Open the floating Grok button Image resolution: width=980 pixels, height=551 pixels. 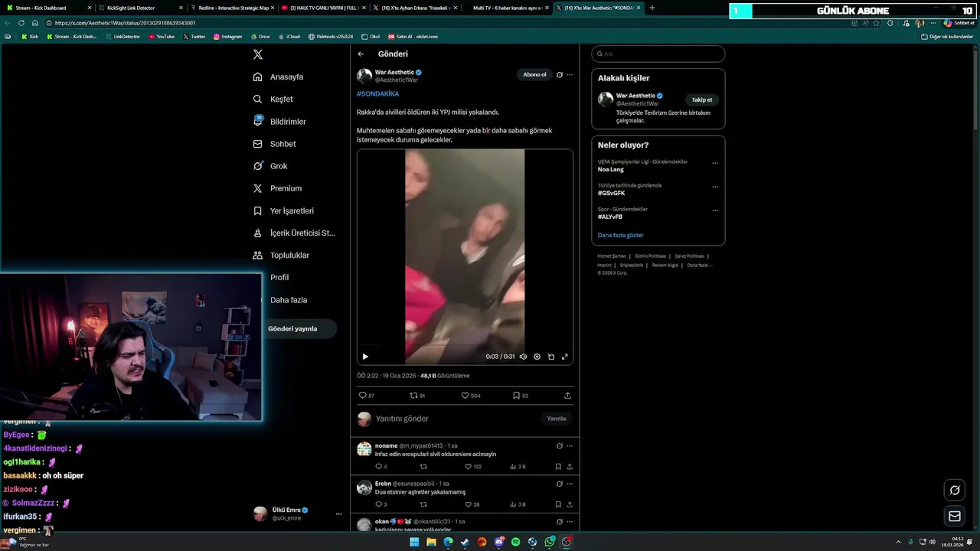(x=955, y=491)
